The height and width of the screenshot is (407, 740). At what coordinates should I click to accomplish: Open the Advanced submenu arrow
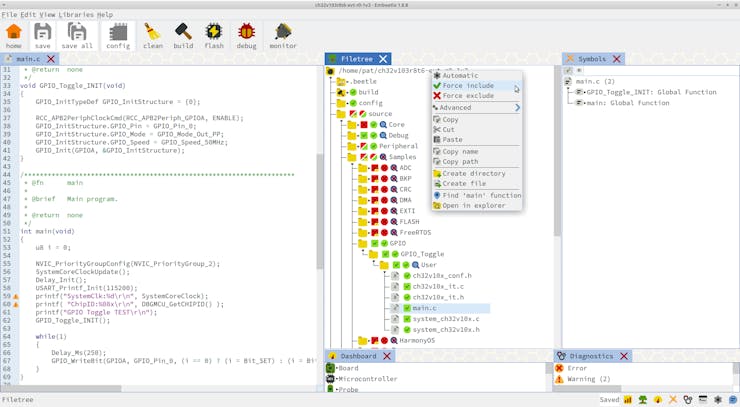click(x=517, y=108)
